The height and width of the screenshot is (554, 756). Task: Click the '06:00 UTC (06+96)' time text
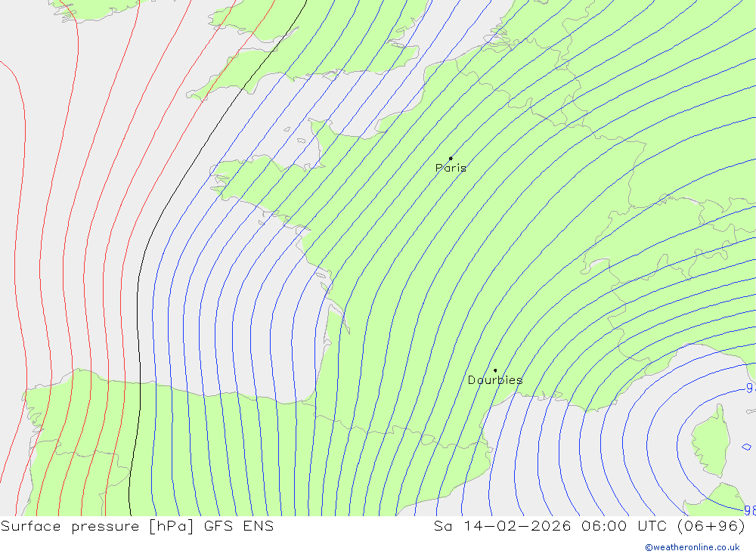(x=664, y=526)
